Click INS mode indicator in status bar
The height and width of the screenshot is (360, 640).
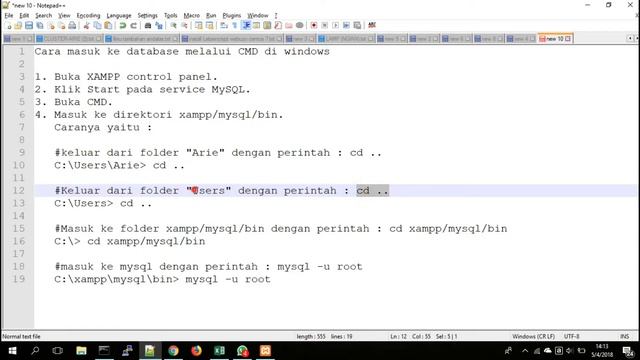[x=624, y=336]
